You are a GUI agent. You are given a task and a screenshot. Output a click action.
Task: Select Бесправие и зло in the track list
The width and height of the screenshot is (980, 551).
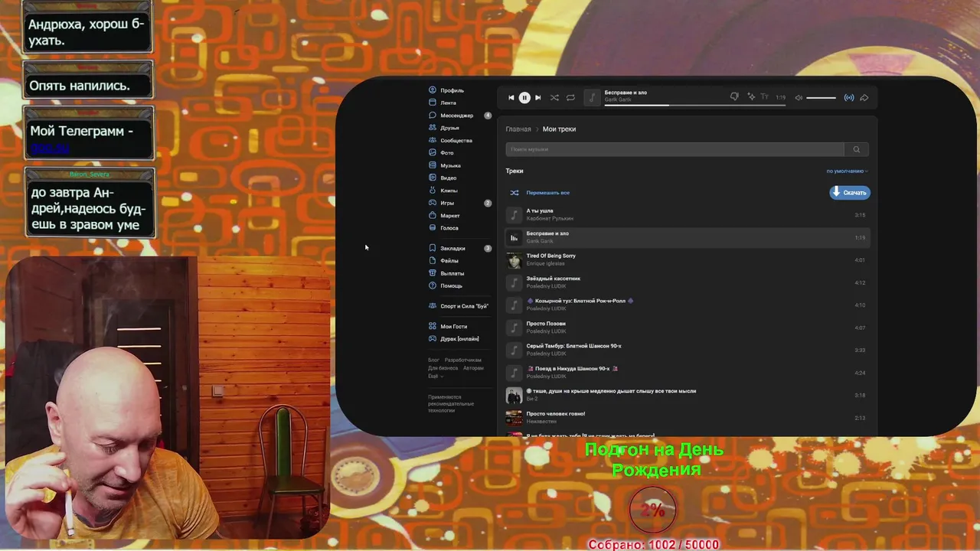pyautogui.click(x=687, y=237)
